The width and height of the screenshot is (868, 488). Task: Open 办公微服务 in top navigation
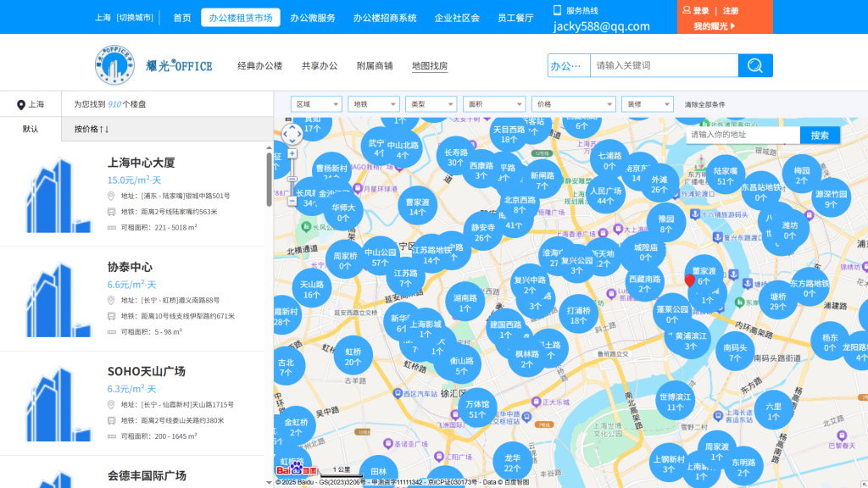313,18
